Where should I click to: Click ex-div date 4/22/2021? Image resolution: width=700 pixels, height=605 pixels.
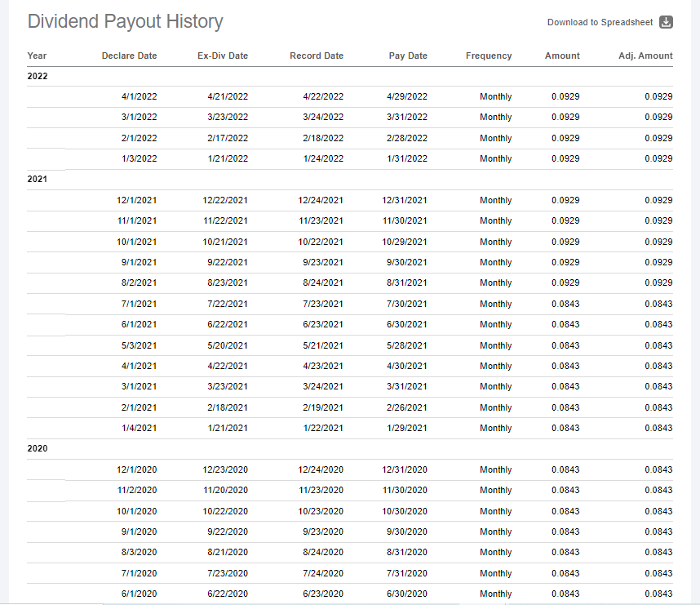[228, 366]
